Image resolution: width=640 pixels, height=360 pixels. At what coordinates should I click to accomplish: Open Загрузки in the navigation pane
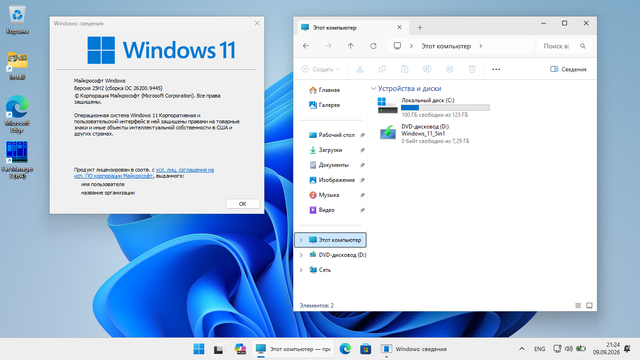(326, 150)
